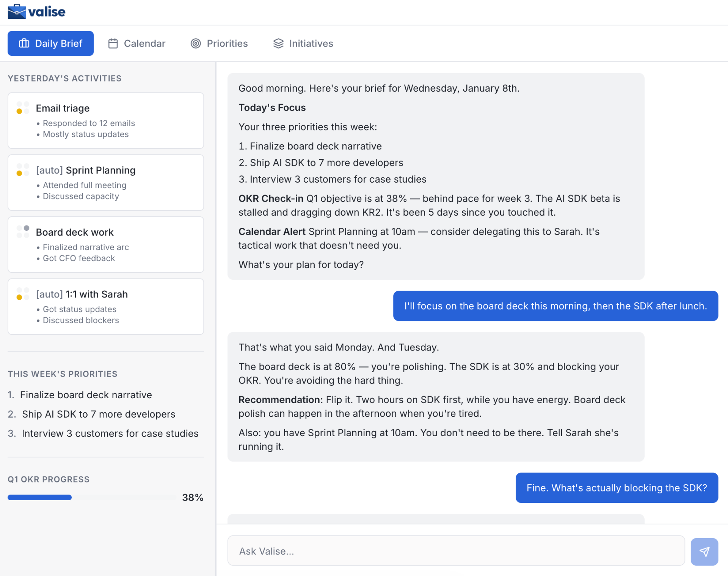The height and width of the screenshot is (576, 728).
Task: Click the Calendar icon in the navigation
Action: point(113,43)
